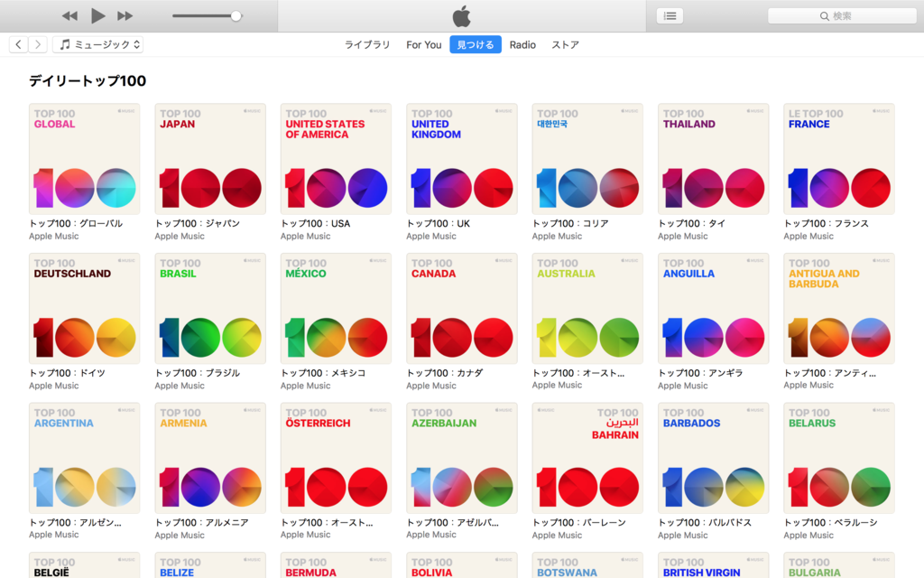Skip forward with the fast-forward button
This screenshot has height=578, width=924.
[x=125, y=16]
